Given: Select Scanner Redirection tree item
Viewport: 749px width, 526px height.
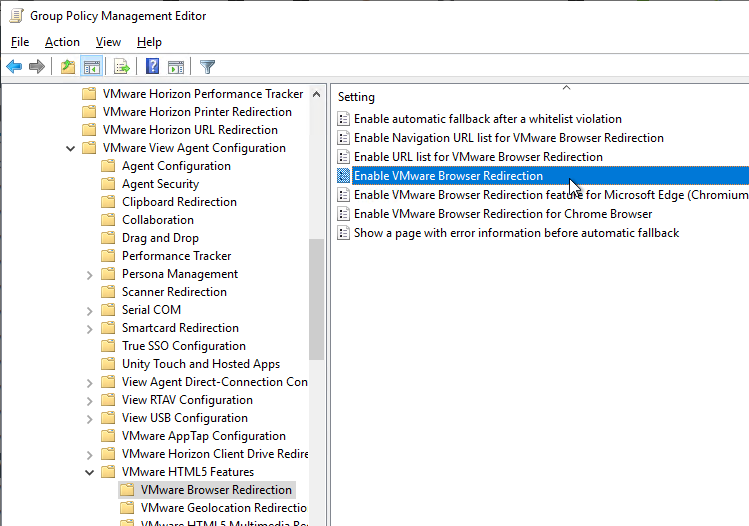Looking at the screenshot, I should tap(174, 292).
